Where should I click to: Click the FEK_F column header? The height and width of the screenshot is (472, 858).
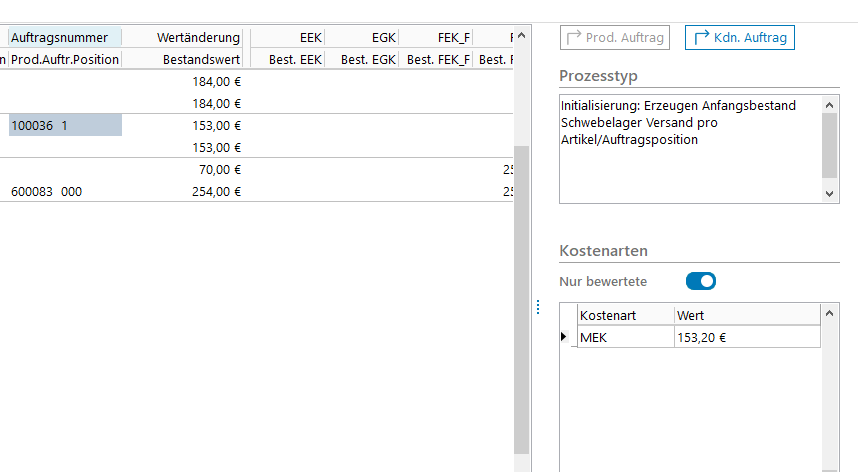coord(436,38)
